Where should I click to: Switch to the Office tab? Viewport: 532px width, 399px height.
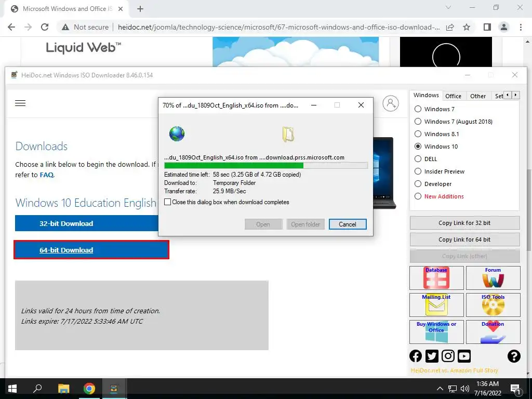point(453,96)
